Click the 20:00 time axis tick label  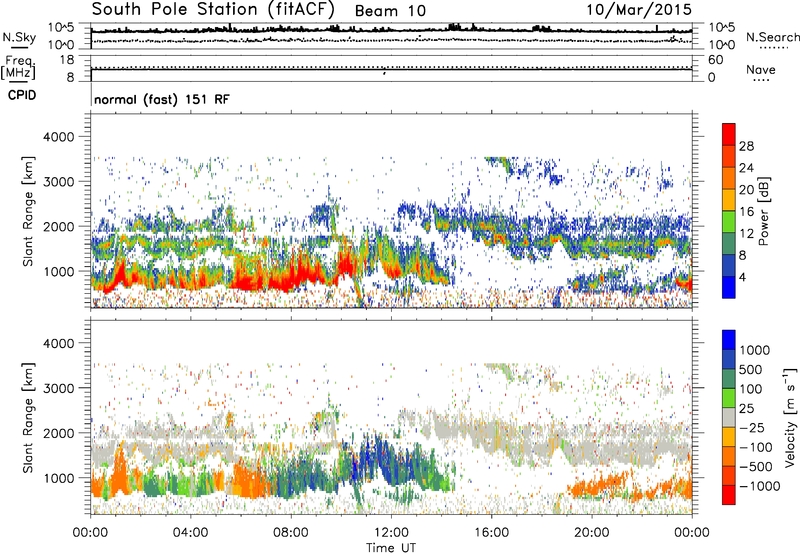(x=592, y=532)
